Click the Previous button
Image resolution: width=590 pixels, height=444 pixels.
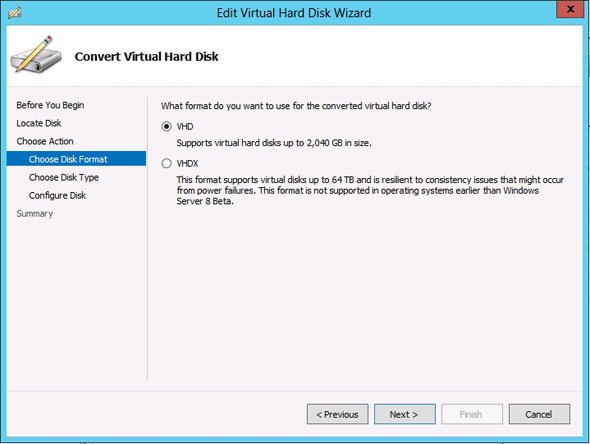click(338, 414)
